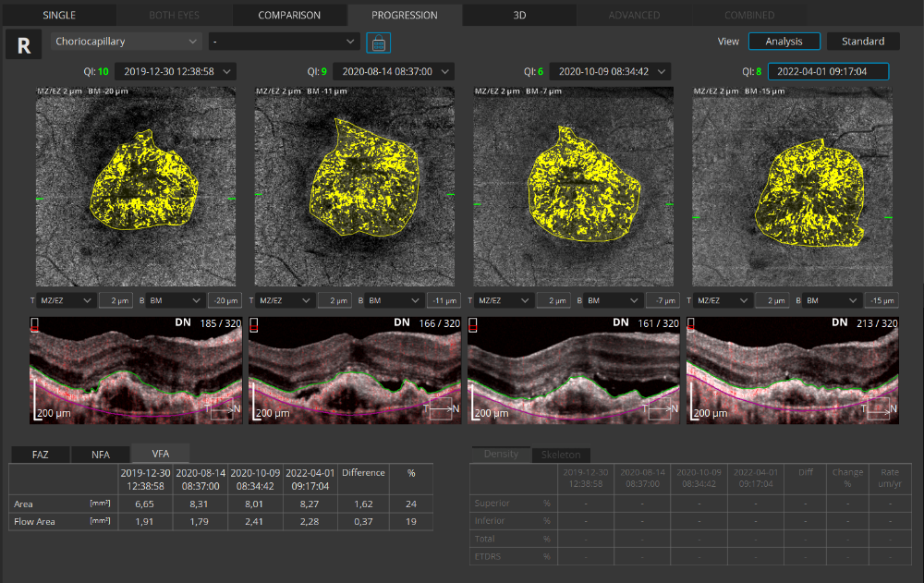This screenshot has width=924, height=583.
Task: Open the Choriocapillary layer dropdown
Action: click(x=128, y=42)
